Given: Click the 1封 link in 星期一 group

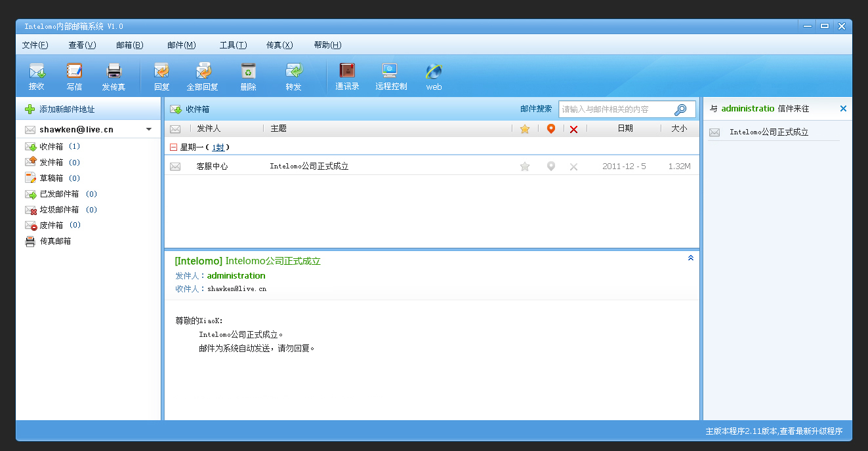Looking at the screenshot, I should (x=218, y=147).
